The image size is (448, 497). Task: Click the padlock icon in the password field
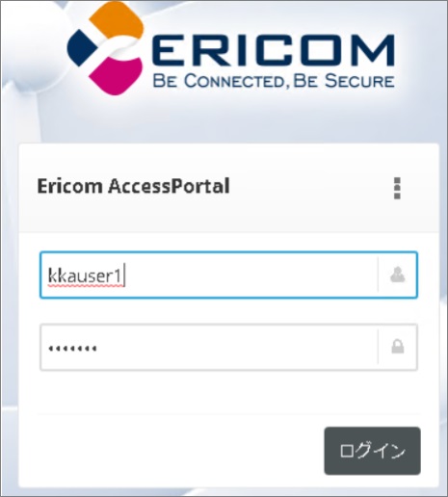[x=398, y=347]
